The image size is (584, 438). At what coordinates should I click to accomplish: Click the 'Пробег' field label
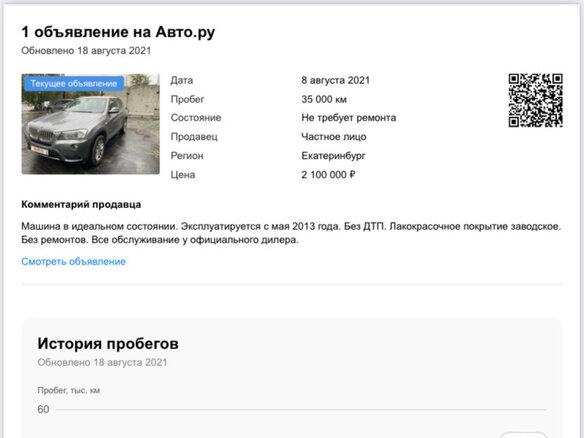pos(187,99)
